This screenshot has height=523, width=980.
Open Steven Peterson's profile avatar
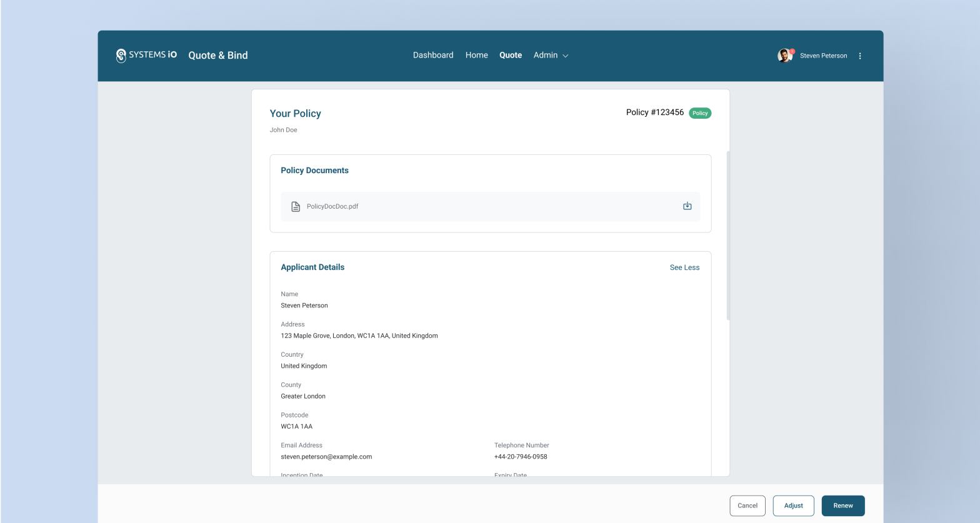(785, 56)
